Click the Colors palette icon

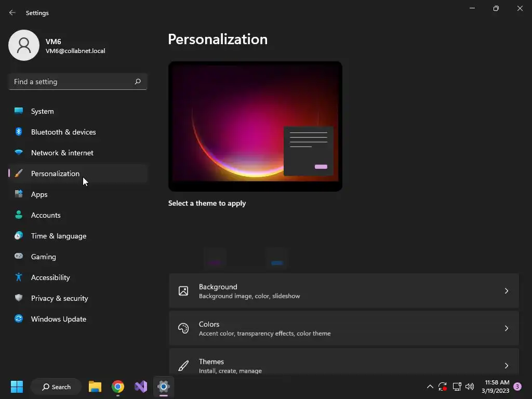183,328
